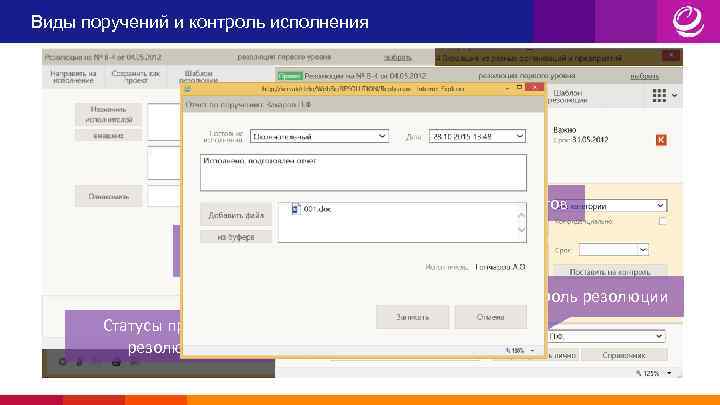Click 'выбрать' link in right resolution header
Viewport: 720px width, 405px height.
(645, 76)
